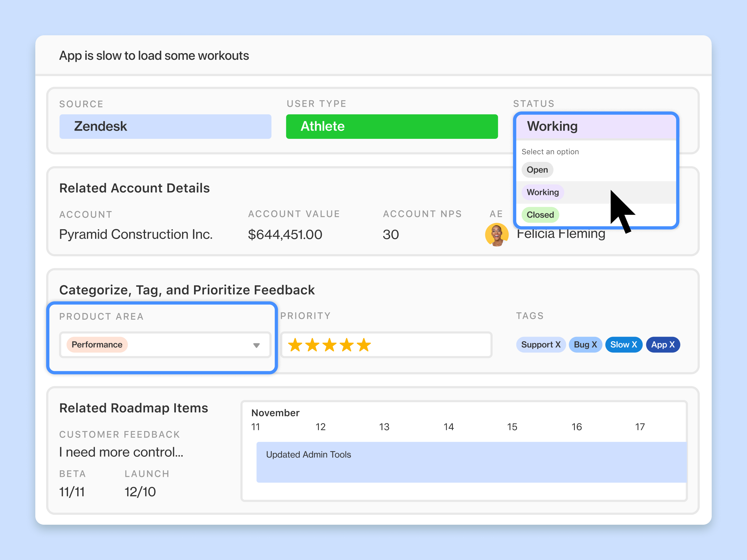This screenshot has height=560, width=747.
Task: Click the green Athlete user type field
Action: [x=392, y=126]
